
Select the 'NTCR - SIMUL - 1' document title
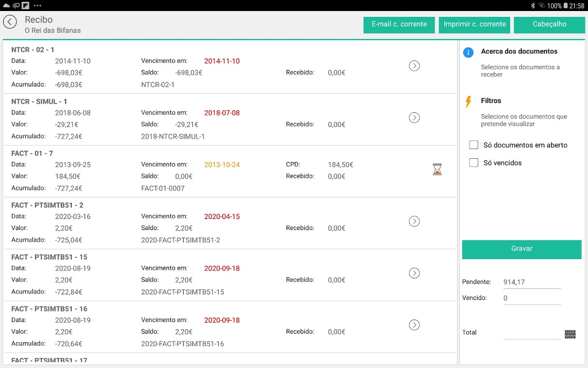[x=39, y=102]
